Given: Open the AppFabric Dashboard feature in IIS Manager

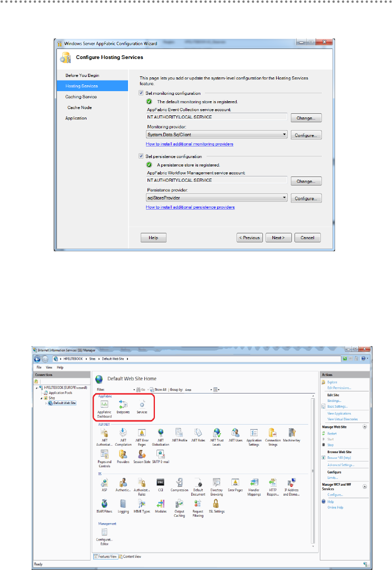Looking at the screenshot, I should 104,408.
